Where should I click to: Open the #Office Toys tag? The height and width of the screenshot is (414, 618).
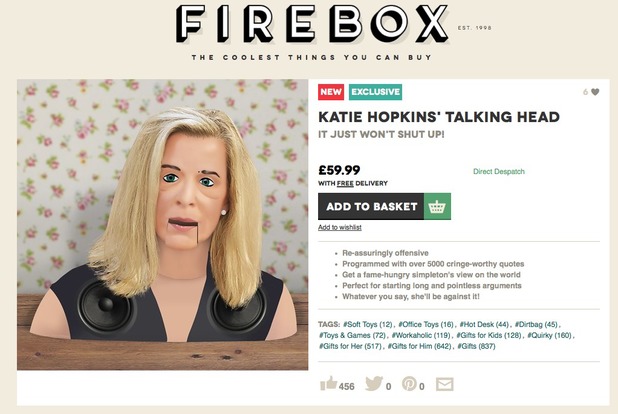tap(426, 324)
